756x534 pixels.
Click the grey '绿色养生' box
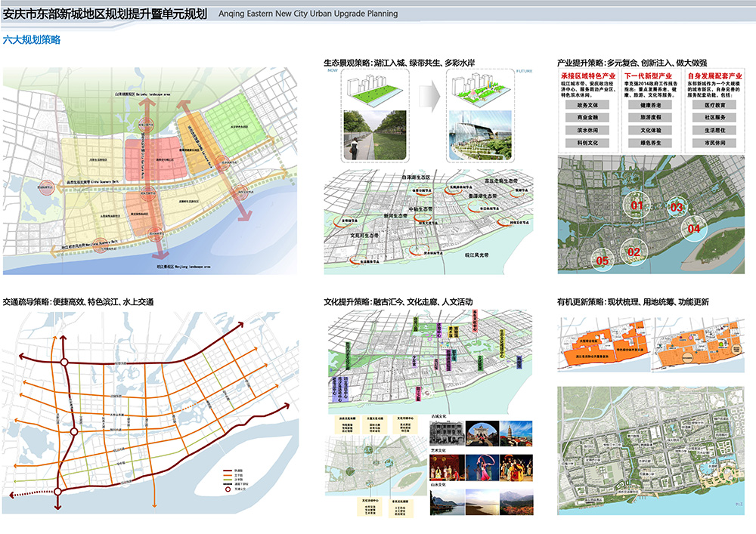(650, 143)
